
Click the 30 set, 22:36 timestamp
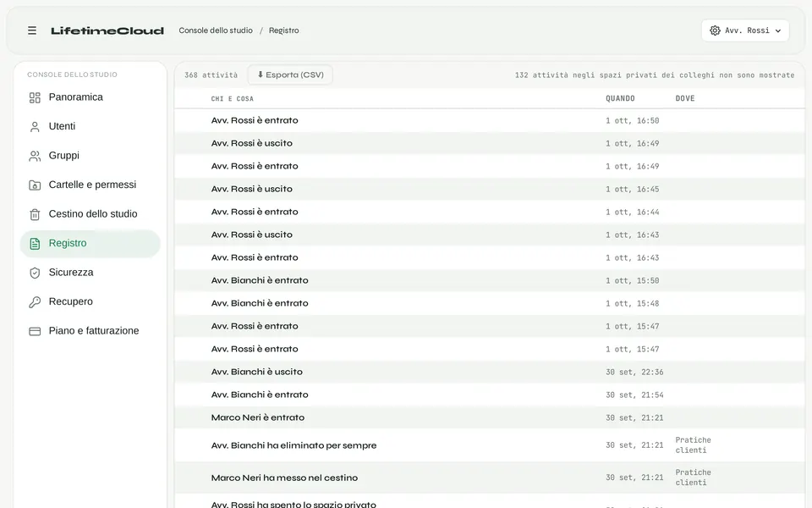tap(634, 373)
